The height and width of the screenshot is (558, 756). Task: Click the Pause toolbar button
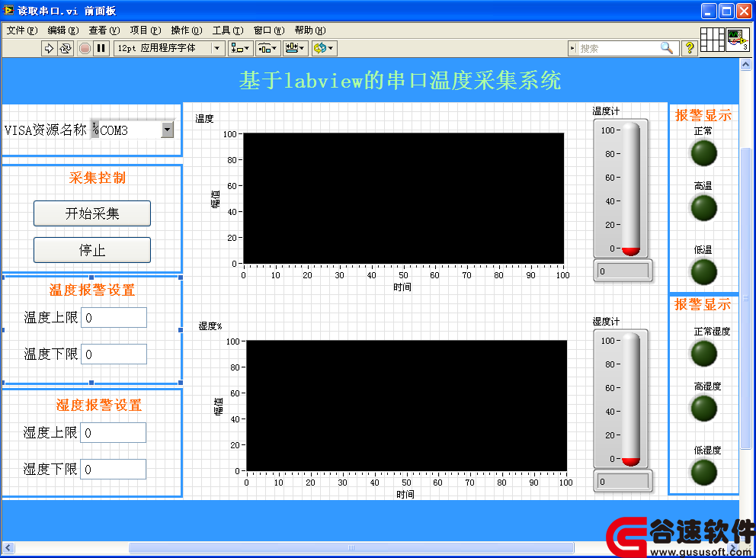pos(101,48)
